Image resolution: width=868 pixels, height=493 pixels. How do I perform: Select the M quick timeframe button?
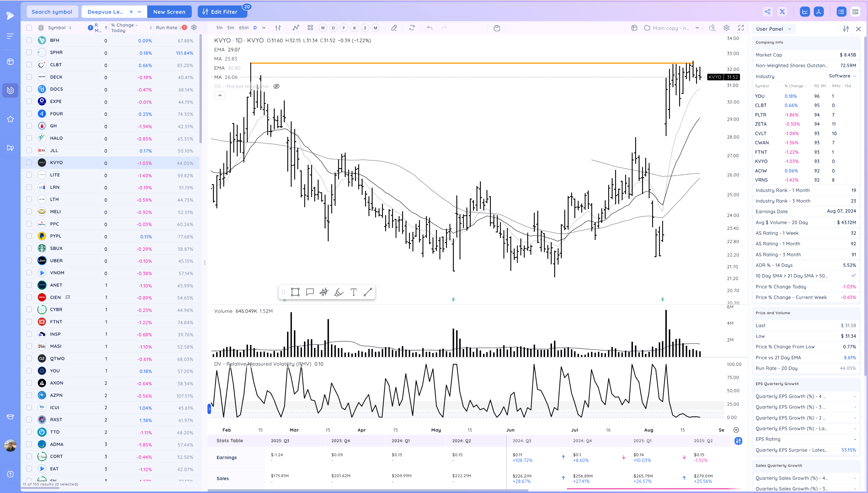tap(375, 28)
